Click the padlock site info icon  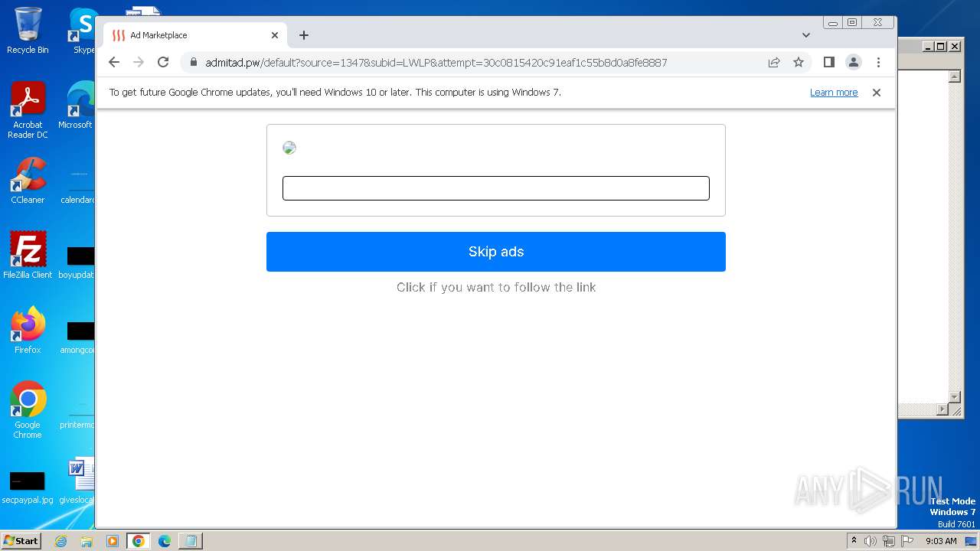click(x=193, y=63)
